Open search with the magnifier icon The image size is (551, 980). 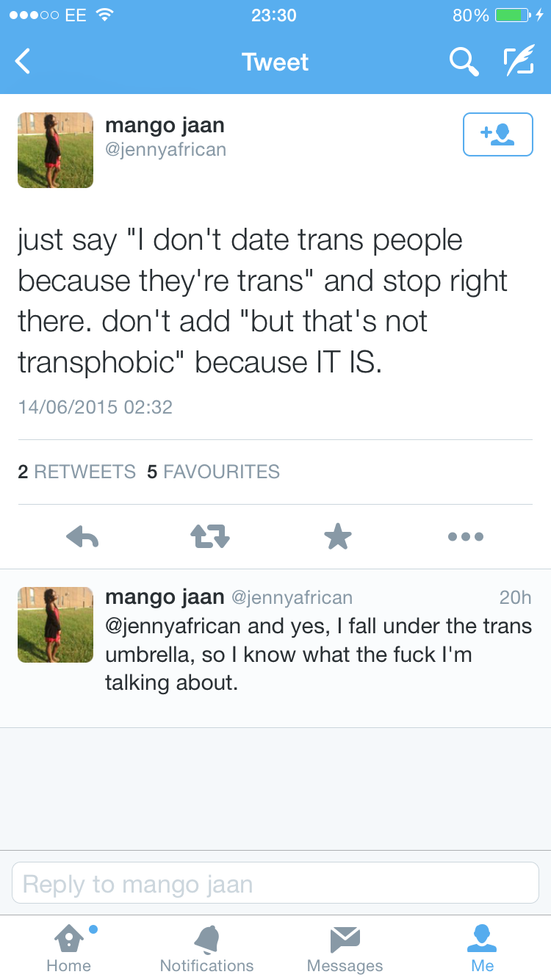pyautogui.click(x=464, y=62)
